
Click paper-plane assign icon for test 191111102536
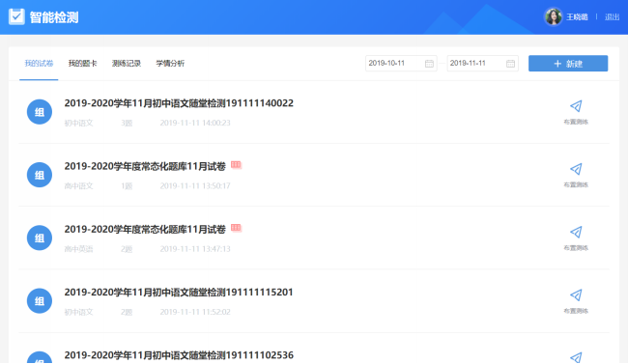click(x=576, y=357)
